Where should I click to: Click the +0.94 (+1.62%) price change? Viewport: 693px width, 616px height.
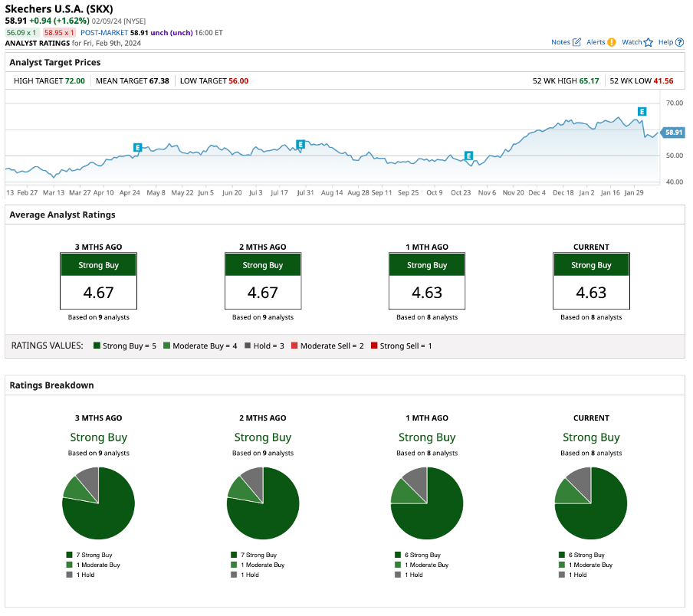59,21
